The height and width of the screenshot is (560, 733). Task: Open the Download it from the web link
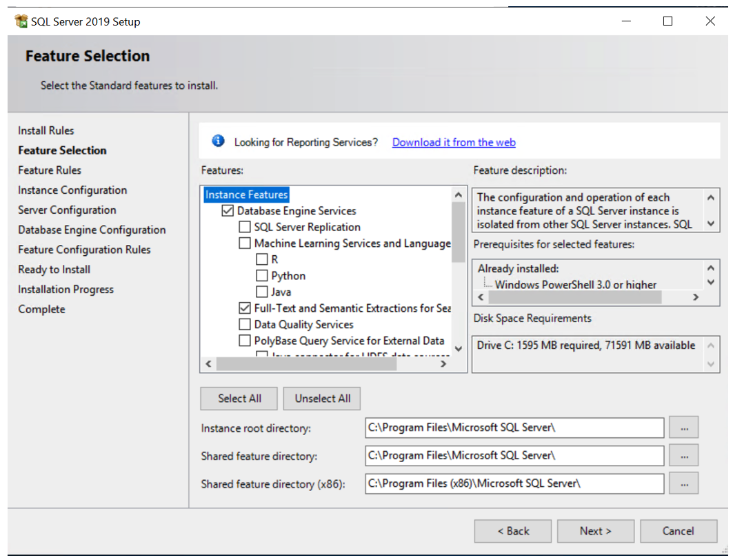click(x=454, y=142)
